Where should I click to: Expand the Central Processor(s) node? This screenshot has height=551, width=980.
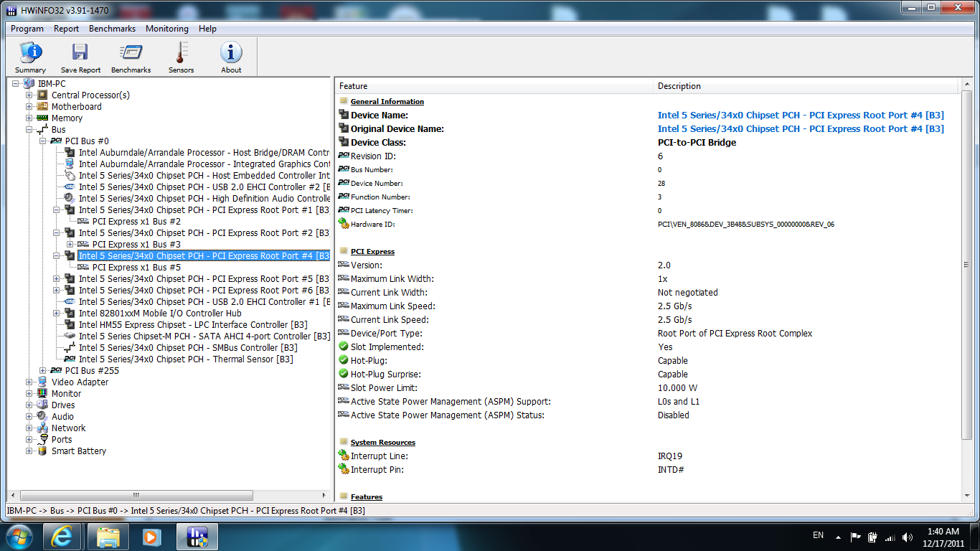29,95
